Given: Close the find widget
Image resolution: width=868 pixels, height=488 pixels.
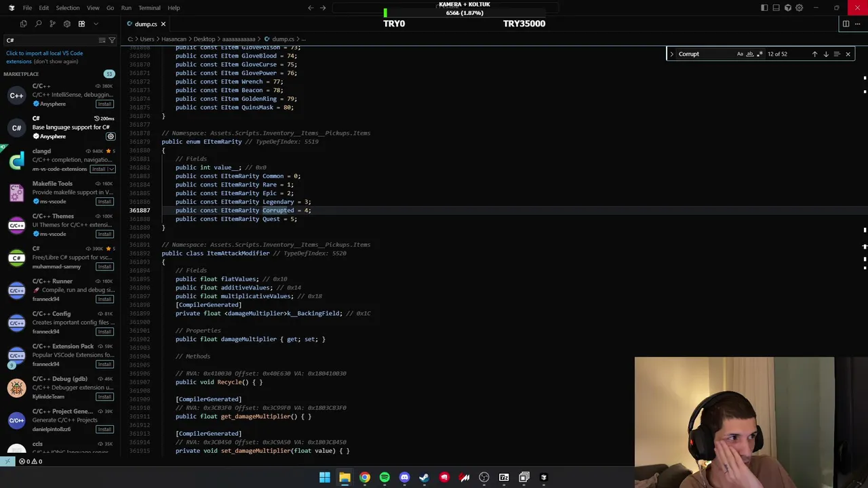Looking at the screenshot, I should [848, 54].
